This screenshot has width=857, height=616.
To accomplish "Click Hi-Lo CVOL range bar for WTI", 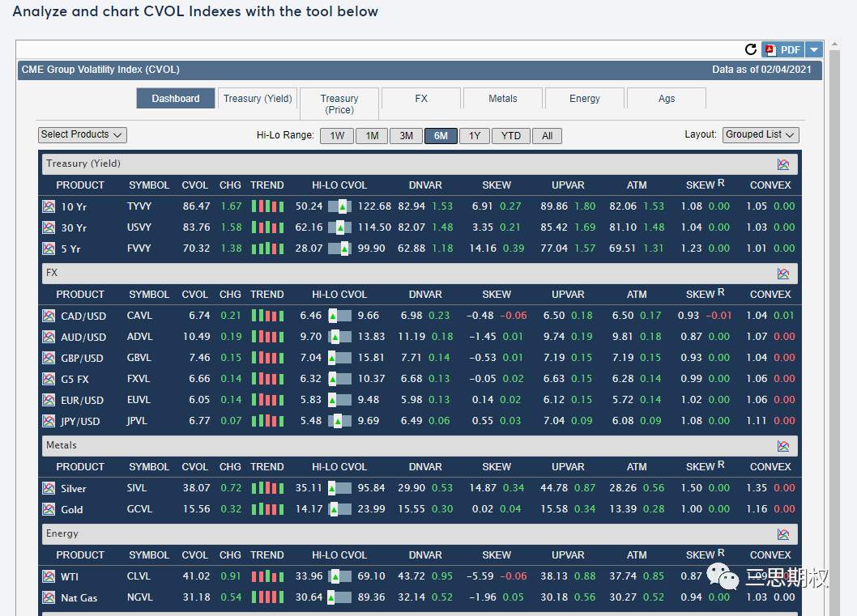I will 340,576.
